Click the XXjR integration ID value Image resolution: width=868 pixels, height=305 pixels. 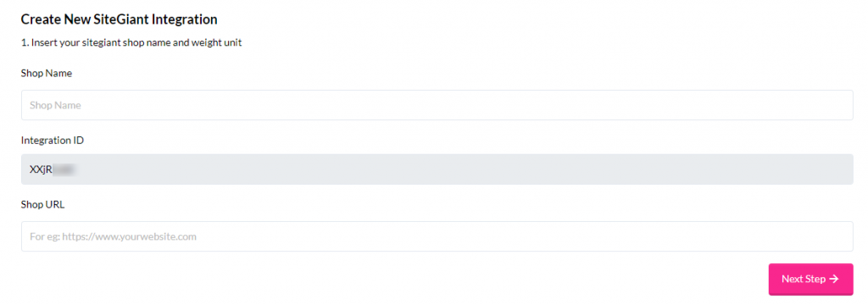[41, 169]
